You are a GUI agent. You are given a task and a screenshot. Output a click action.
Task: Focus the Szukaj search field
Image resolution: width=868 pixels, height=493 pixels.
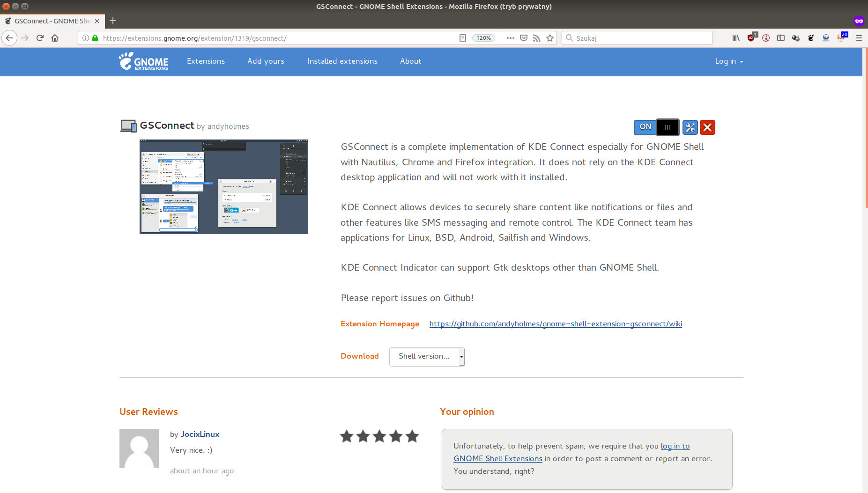point(637,38)
